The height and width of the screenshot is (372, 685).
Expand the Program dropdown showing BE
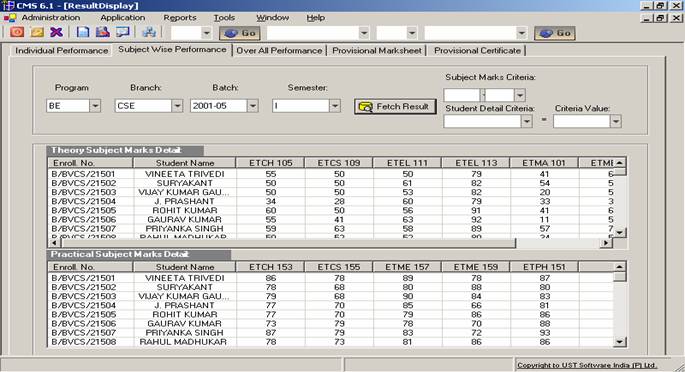point(95,106)
